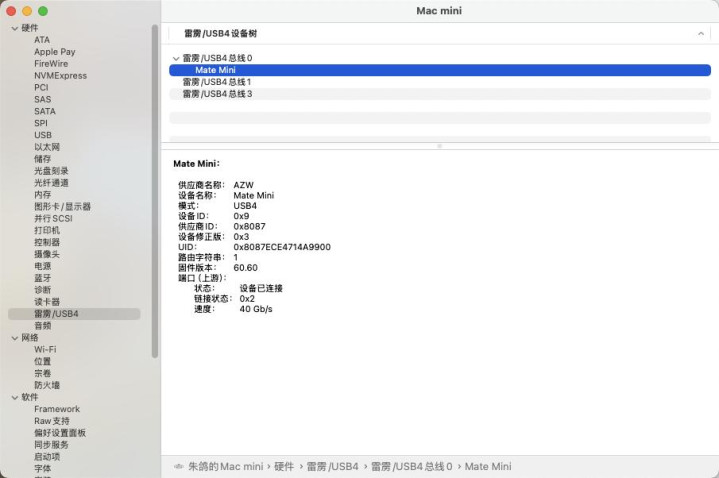Open 字体 fonts entry
The image size is (719, 478).
[42, 469]
